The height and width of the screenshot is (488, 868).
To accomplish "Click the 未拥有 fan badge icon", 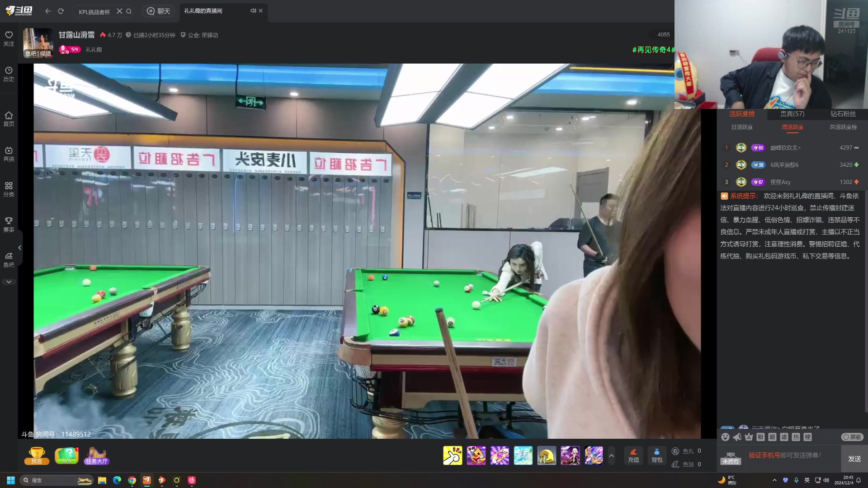I will coord(731,458).
